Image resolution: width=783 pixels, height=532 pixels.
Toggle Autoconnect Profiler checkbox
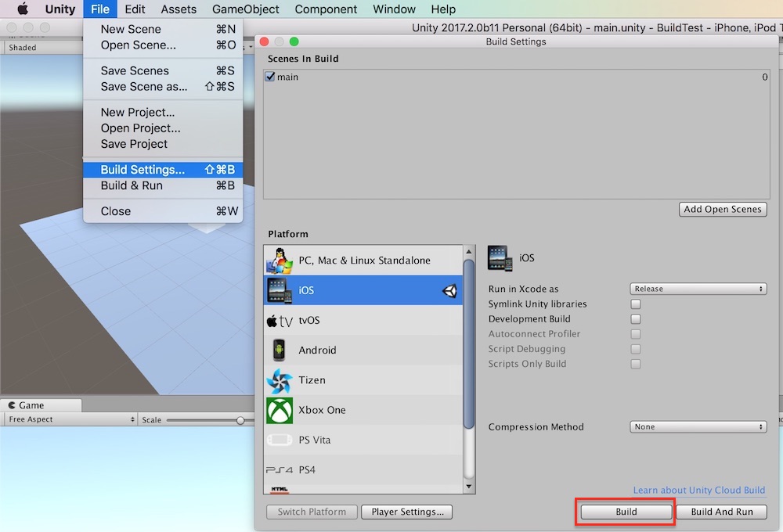(636, 334)
